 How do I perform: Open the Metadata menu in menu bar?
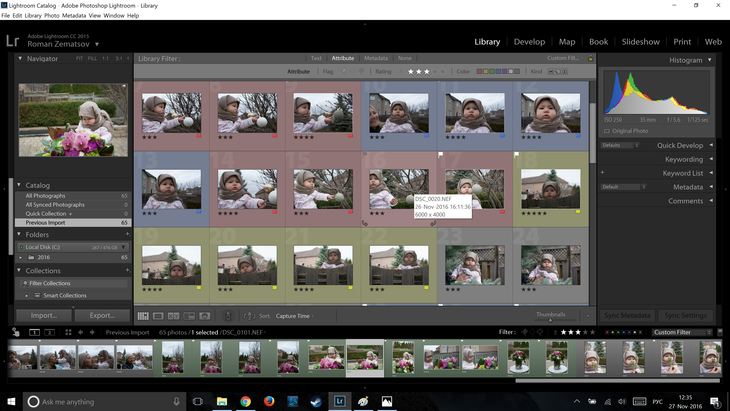[73, 16]
